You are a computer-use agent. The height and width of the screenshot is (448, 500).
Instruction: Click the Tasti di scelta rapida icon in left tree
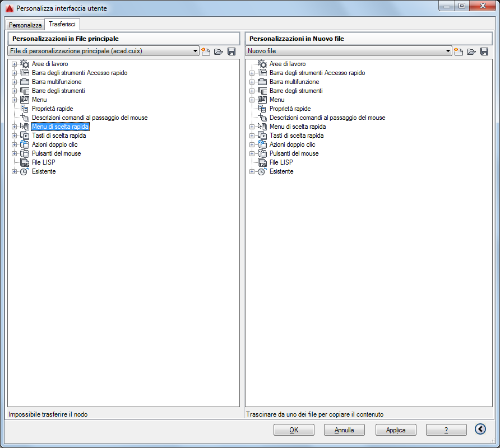coord(25,136)
